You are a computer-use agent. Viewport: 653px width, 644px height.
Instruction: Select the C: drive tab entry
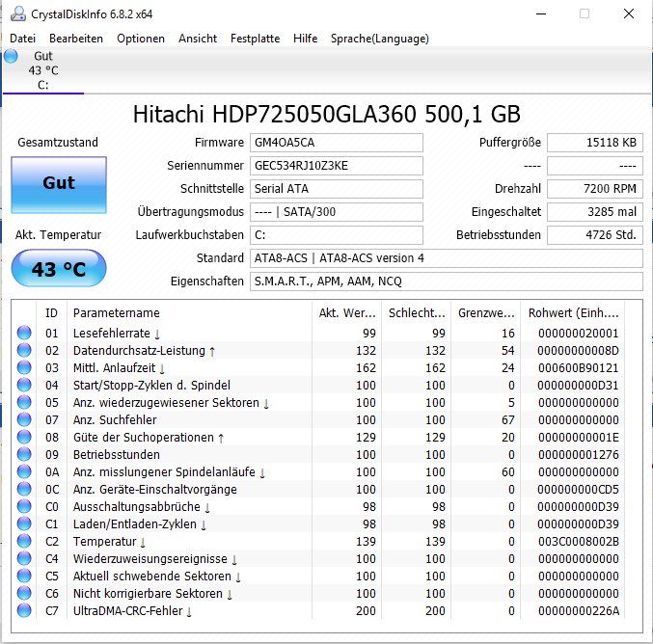pos(43,70)
